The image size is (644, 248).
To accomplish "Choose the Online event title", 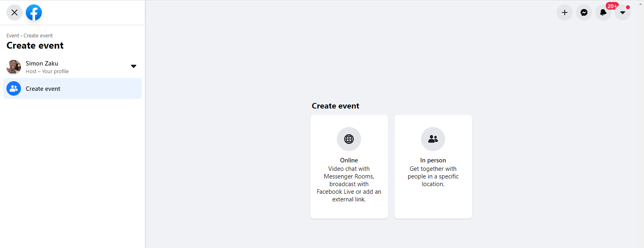I will 349,160.
